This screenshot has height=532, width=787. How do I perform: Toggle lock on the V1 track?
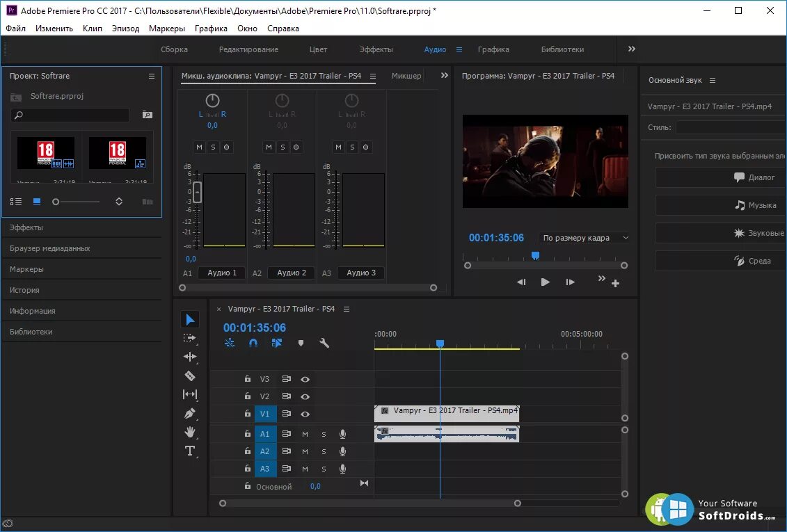point(247,414)
